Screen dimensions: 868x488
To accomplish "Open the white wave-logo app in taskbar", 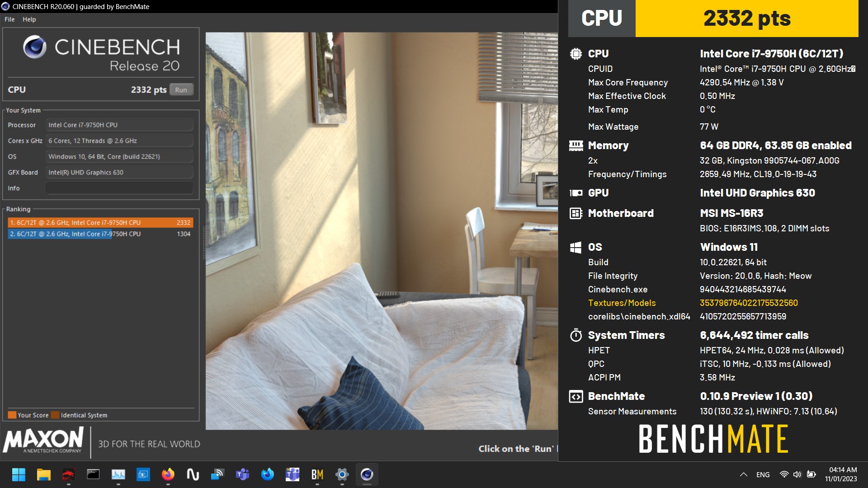I will click(193, 474).
